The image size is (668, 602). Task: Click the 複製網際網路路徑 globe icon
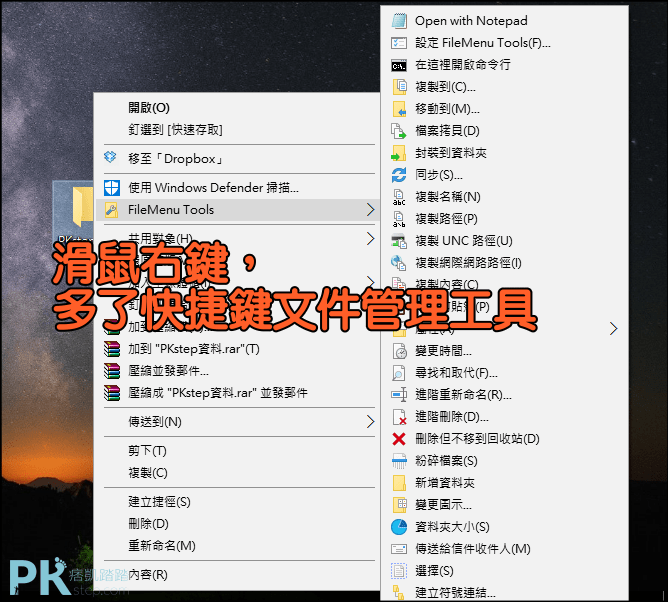pos(399,263)
